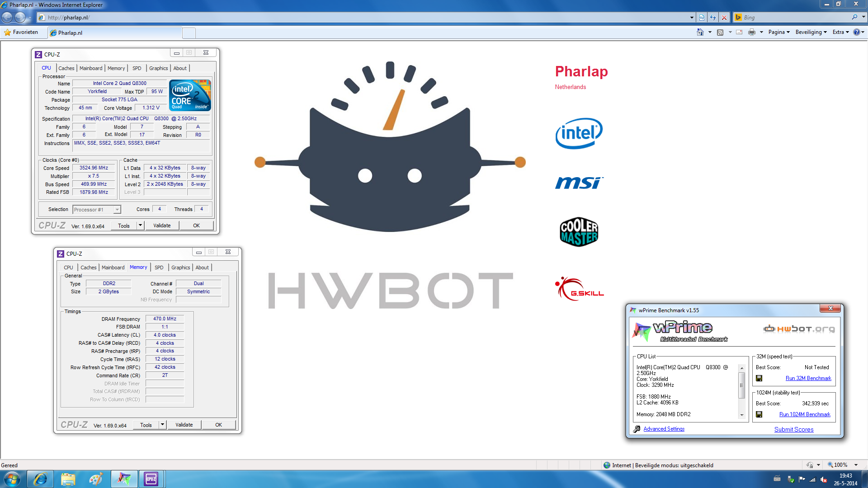Click the RSS feeds icon
The width and height of the screenshot is (868, 488).
click(x=720, y=32)
